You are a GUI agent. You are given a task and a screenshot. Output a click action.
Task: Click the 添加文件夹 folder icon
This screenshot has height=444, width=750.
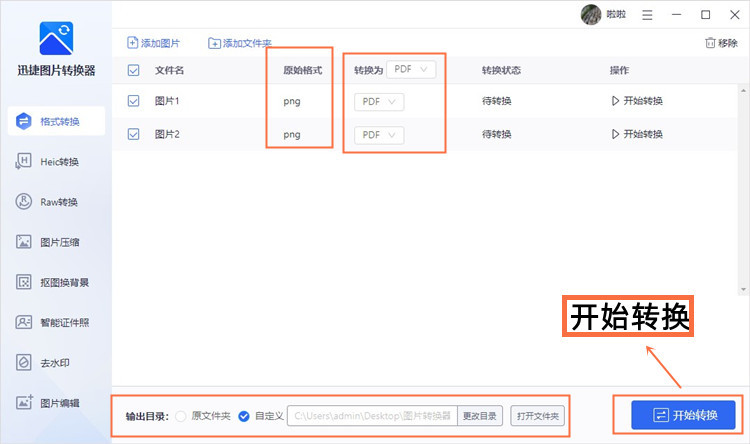(x=214, y=44)
